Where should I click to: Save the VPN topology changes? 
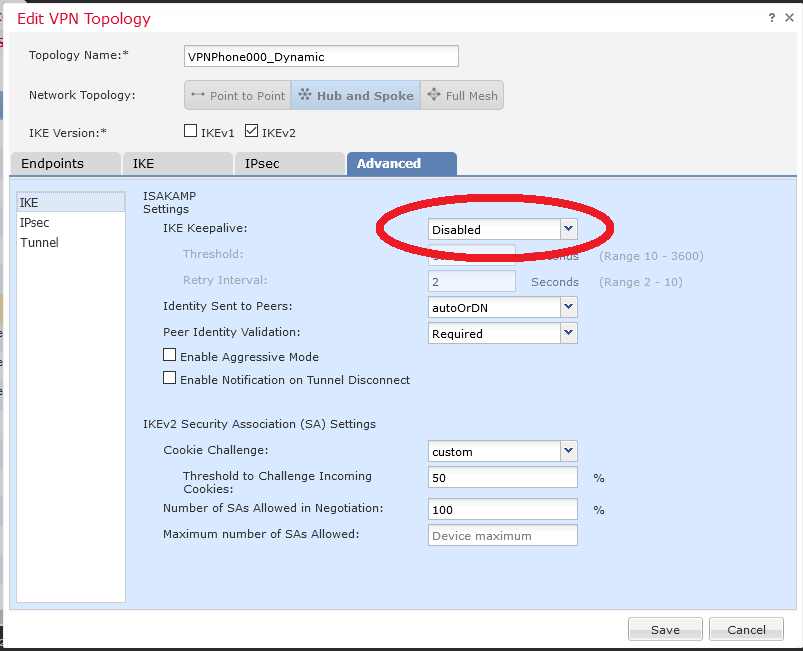point(664,628)
